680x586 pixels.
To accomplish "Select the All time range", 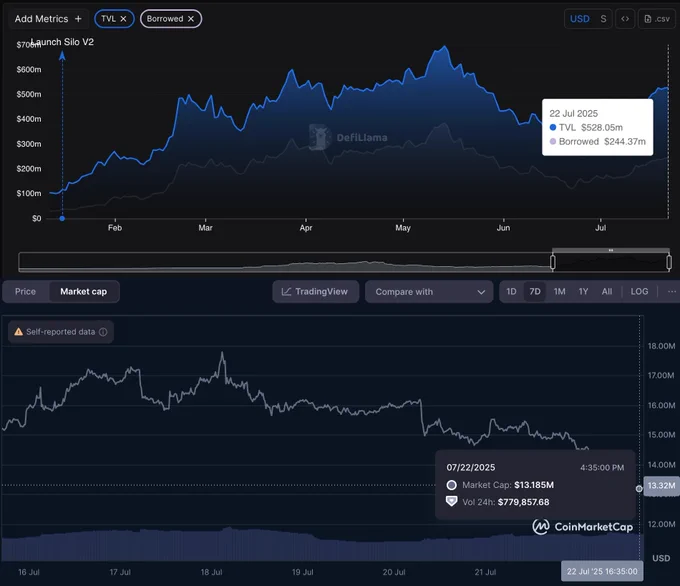I will coord(607,291).
